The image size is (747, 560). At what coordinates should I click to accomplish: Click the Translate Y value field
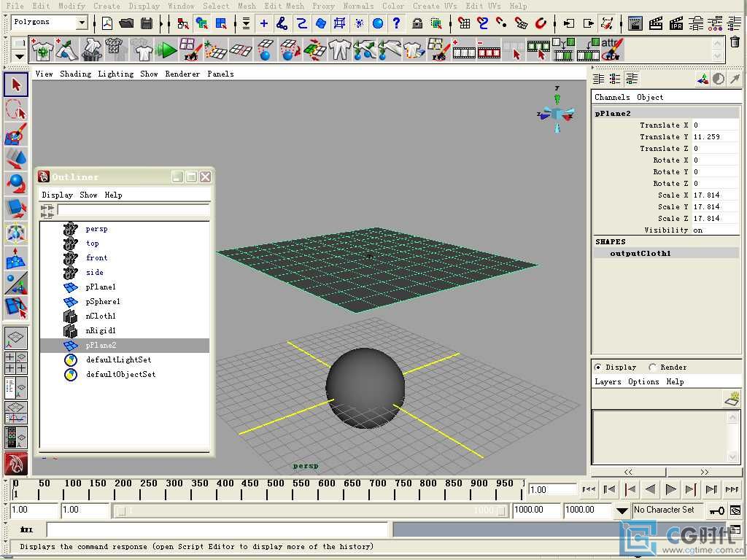coord(716,136)
